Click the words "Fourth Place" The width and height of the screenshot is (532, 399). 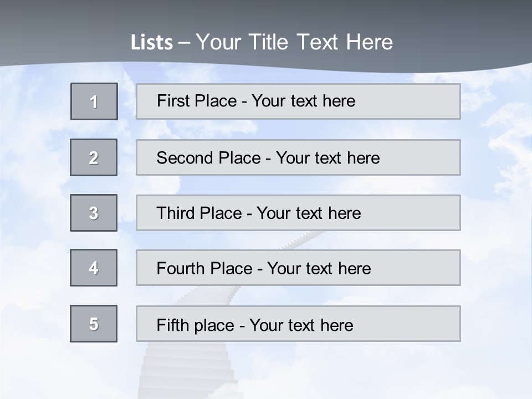point(203,269)
